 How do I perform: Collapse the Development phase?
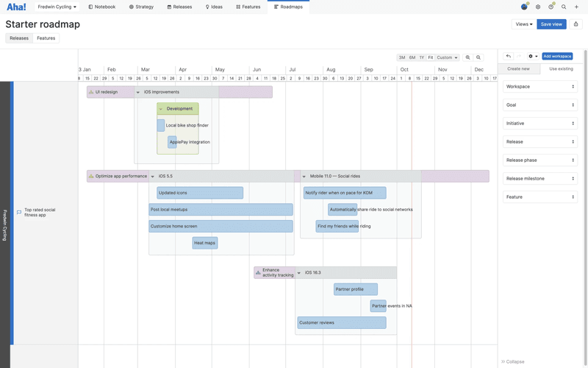click(161, 109)
